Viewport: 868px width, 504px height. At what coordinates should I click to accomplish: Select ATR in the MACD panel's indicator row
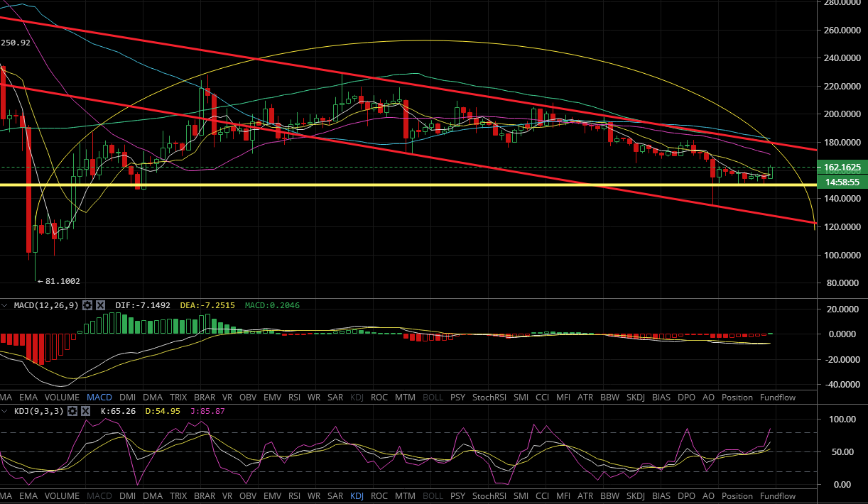(585, 398)
